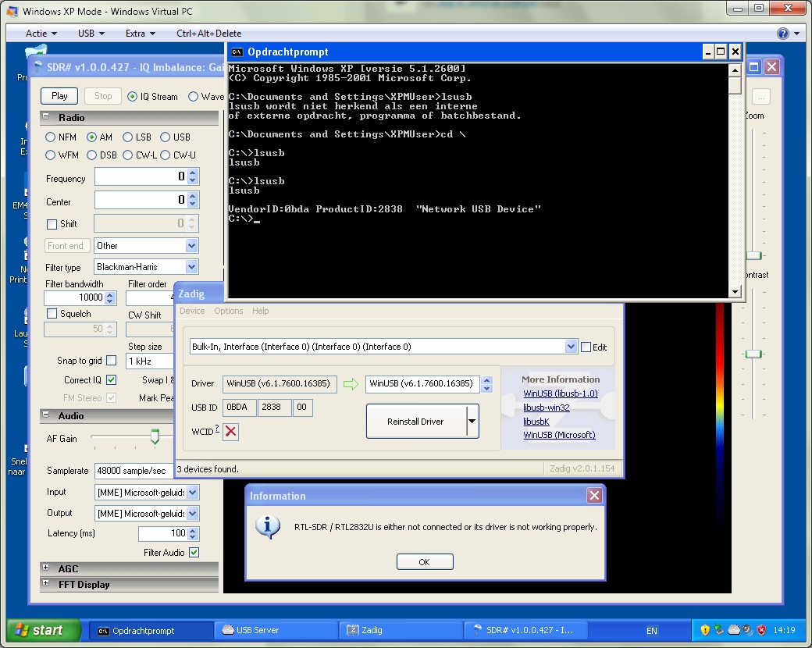Open the Zadig device list dropdown
Image resolution: width=812 pixels, height=648 pixels.
(571, 347)
